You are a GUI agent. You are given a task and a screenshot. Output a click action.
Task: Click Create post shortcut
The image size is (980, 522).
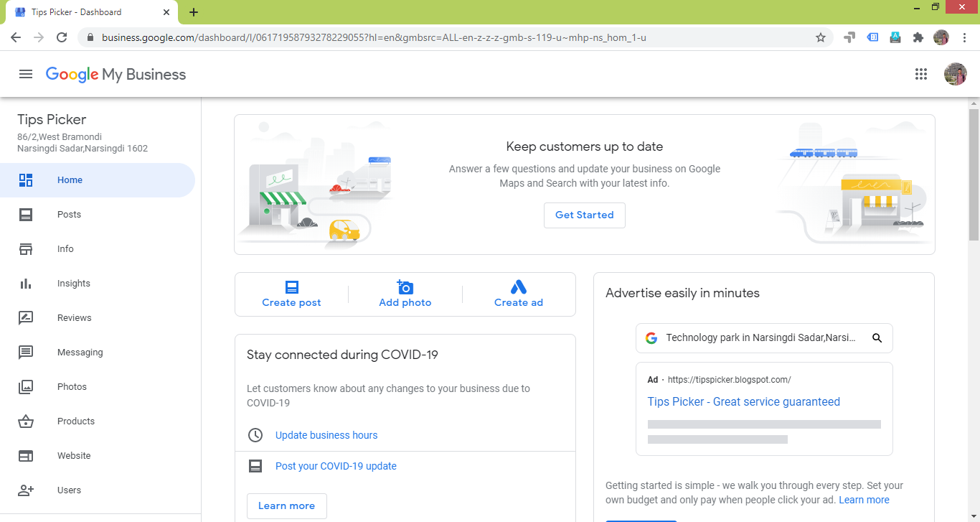[x=292, y=294]
